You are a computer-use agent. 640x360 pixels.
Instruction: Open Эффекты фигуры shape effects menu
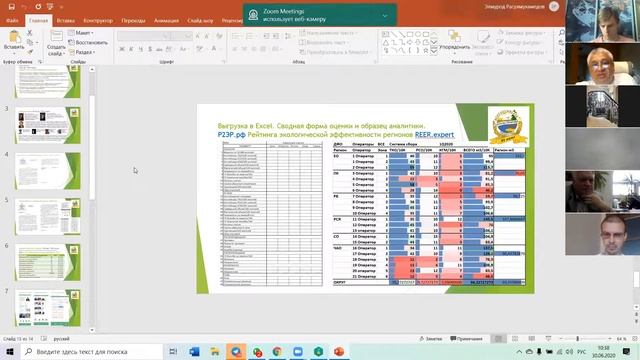[522, 52]
